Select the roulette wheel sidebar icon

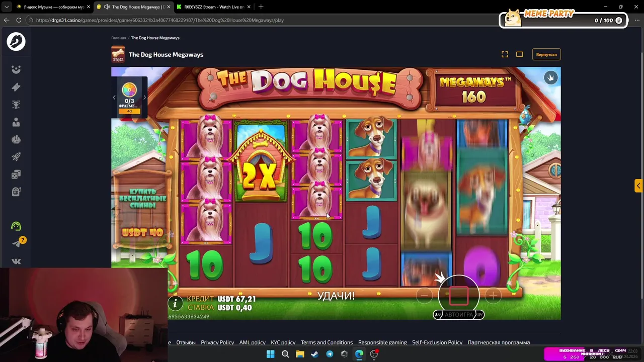pos(16,139)
